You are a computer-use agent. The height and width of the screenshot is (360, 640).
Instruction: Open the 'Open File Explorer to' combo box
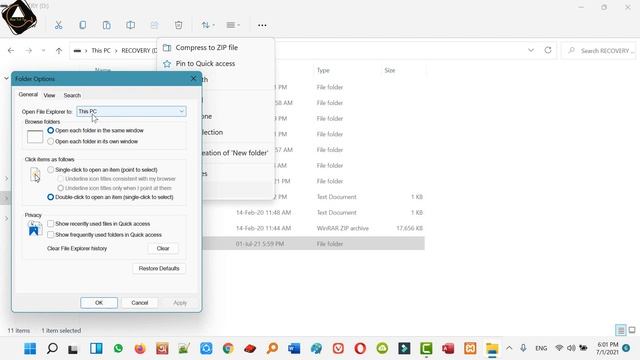coord(131,111)
